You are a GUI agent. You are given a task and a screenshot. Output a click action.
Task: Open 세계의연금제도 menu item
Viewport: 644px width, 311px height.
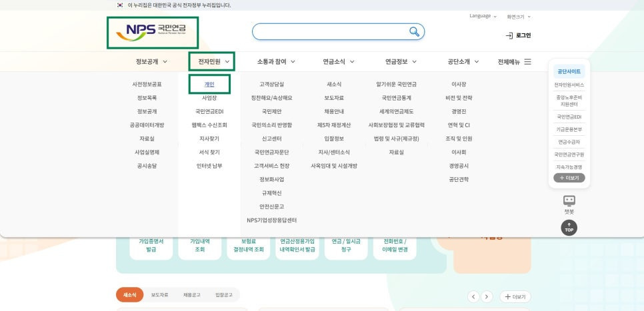(397, 112)
